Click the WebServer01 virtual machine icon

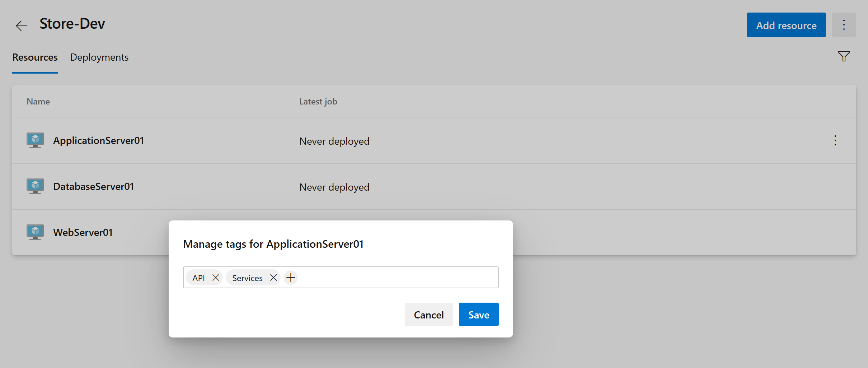[x=35, y=232]
